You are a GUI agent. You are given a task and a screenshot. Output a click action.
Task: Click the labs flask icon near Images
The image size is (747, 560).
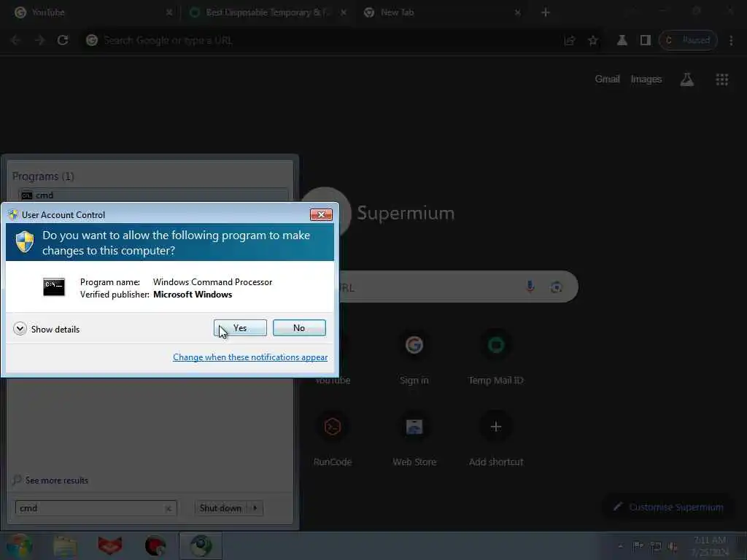pyautogui.click(x=686, y=79)
